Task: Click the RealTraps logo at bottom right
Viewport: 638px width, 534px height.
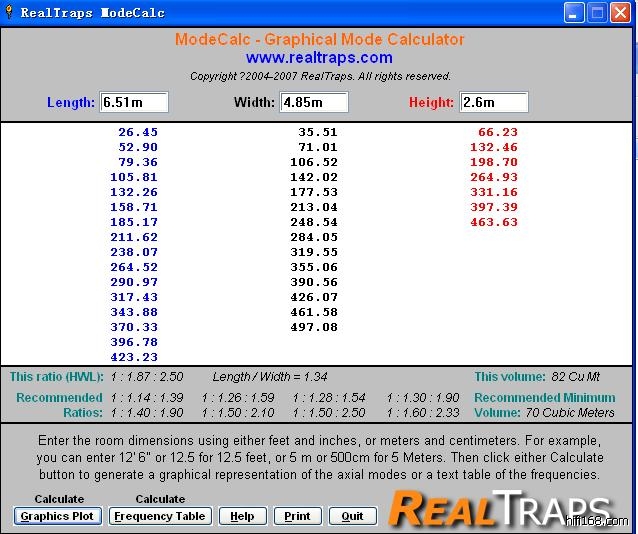Action: pos(500,508)
